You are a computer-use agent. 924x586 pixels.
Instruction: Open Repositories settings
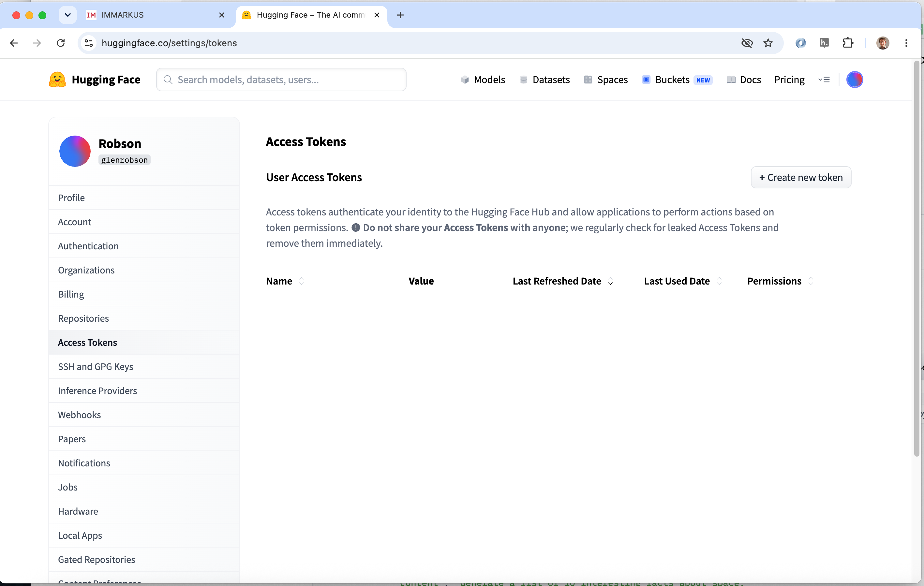144,319
